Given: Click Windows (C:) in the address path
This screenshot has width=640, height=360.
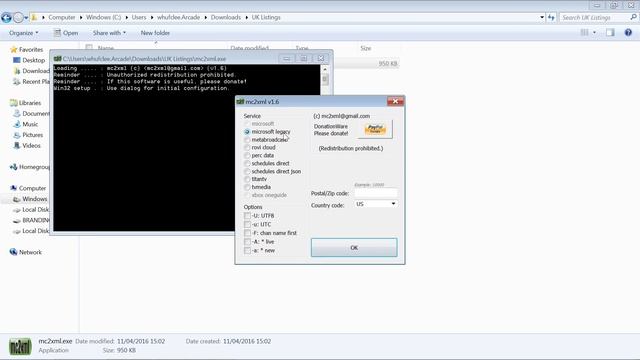Looking at the screenshot, I should (103, 18).
